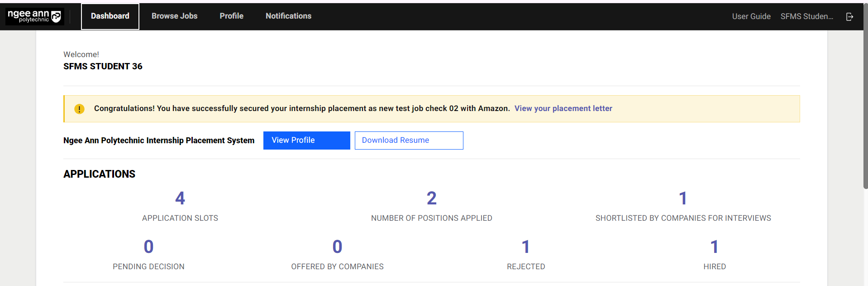This screenshot has width=868, height=286.
Task: Click the logout icon in header
Action: (849, 16)
